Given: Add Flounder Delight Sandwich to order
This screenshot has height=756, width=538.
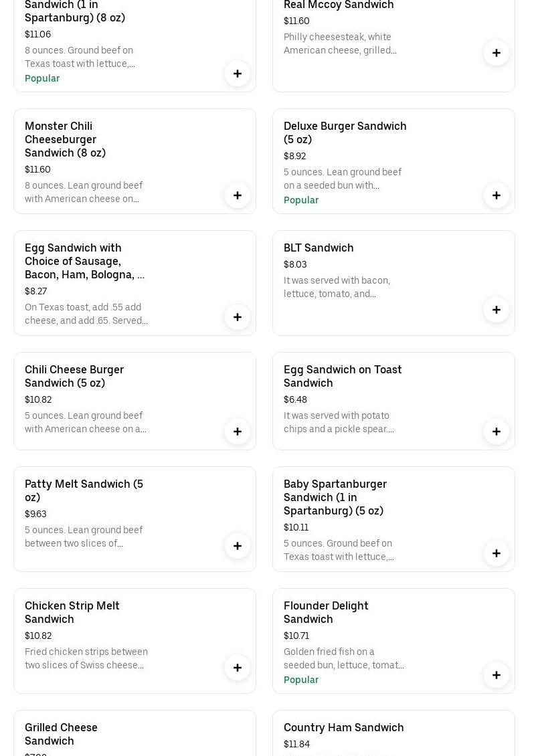Looking at the screenshot, I should [497, 675].
